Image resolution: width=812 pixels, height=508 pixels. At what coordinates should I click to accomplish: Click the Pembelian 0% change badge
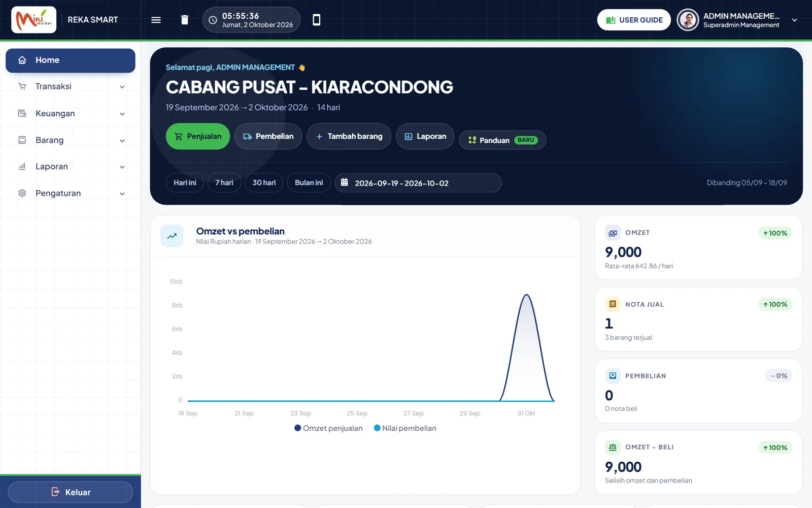tap(779, 376)
